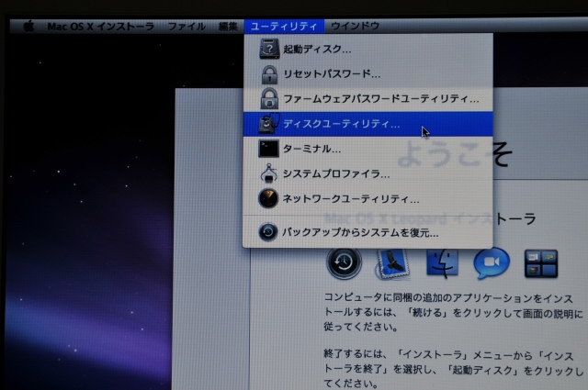Click the System Profiler icon
588x390 pixels.
click(x=268, y=173)
